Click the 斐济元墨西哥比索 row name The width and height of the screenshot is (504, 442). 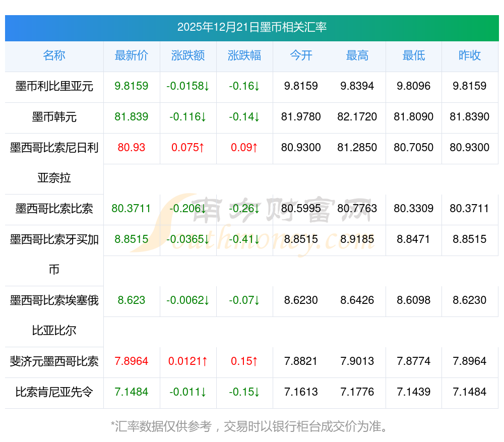tap(54, 361)
